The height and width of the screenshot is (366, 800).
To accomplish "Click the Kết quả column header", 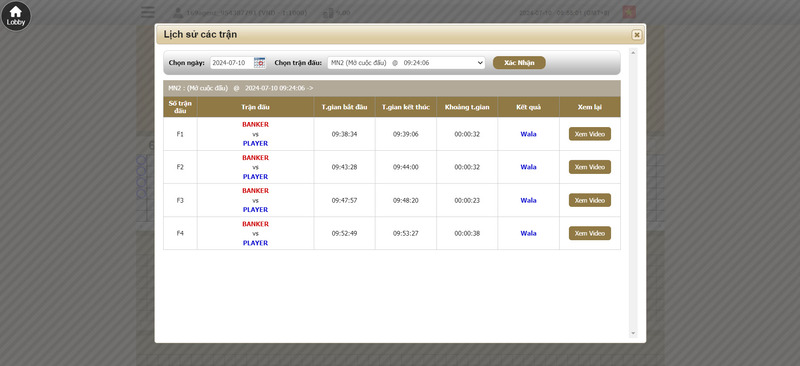I will [528, 107].
